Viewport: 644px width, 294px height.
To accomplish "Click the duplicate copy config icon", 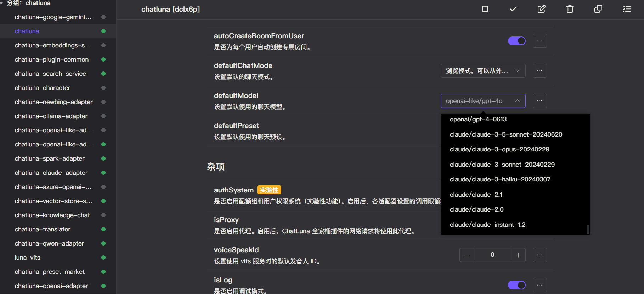I will pos(598,9).
